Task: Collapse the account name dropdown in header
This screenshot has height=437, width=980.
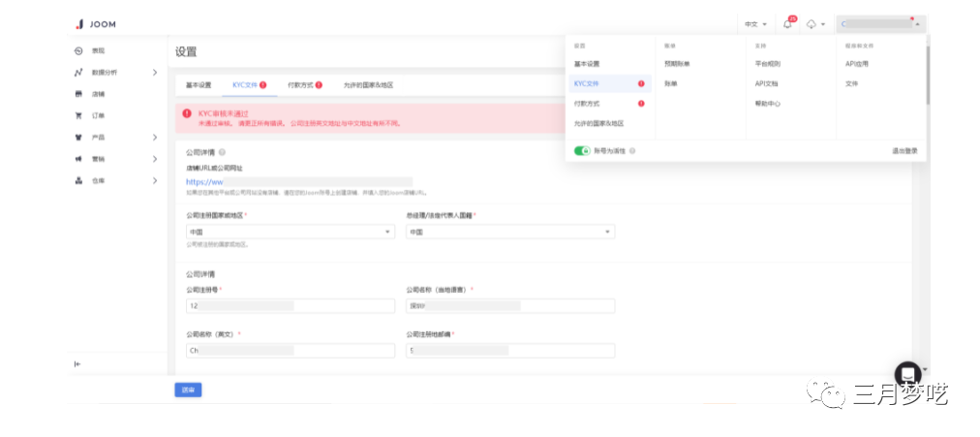Action: 881,24
